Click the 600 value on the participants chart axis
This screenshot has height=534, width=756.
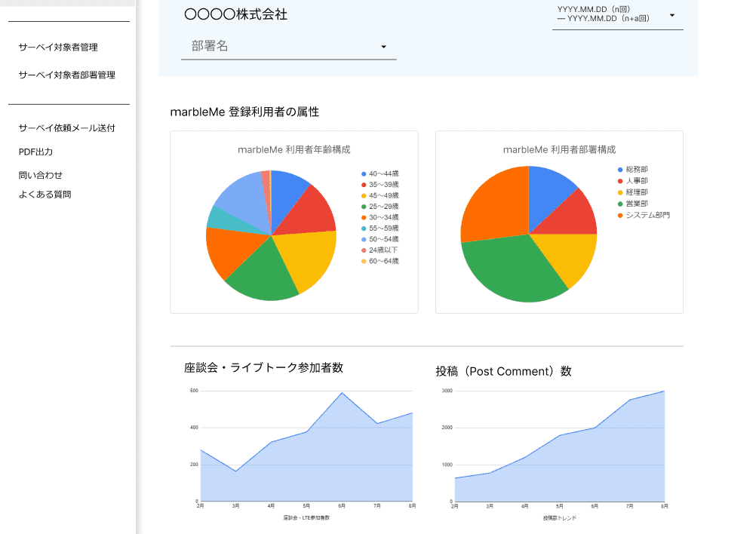pyautogui.click(x=194, y=391)
